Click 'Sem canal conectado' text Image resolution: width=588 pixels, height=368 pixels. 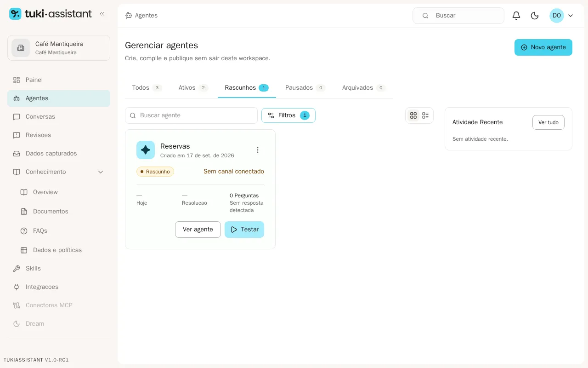pyautogui.click(x=234, y=172)
